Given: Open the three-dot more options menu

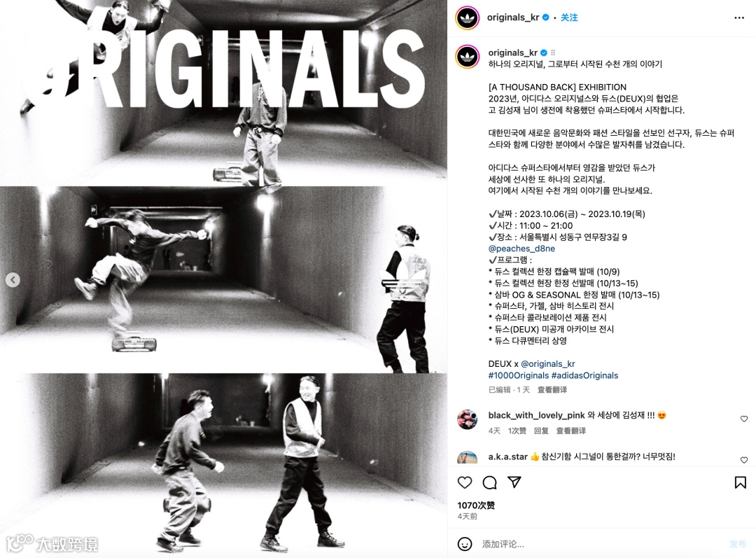Looking at the screenshot, I should point(739,18).
